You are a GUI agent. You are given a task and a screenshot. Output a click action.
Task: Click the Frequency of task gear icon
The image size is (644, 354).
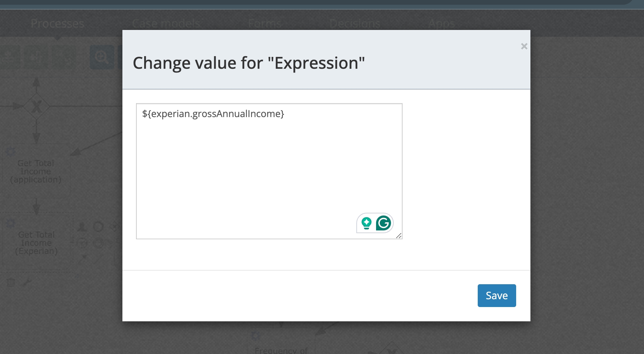[x=256, y=336]
